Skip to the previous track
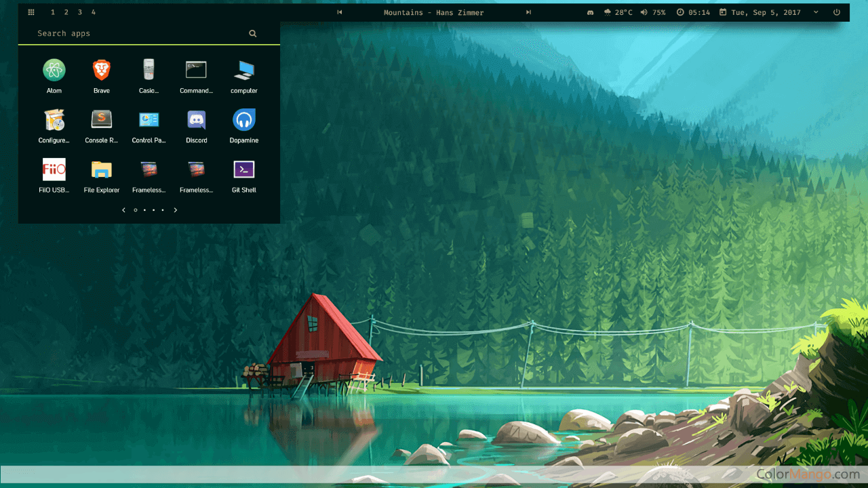Viewport: 868px width, 488px height. 340,12
